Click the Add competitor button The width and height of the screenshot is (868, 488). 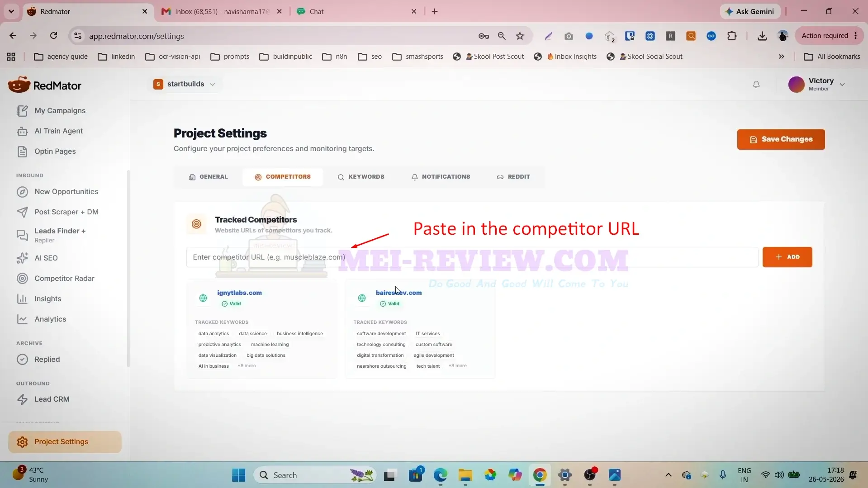[787, 257]
